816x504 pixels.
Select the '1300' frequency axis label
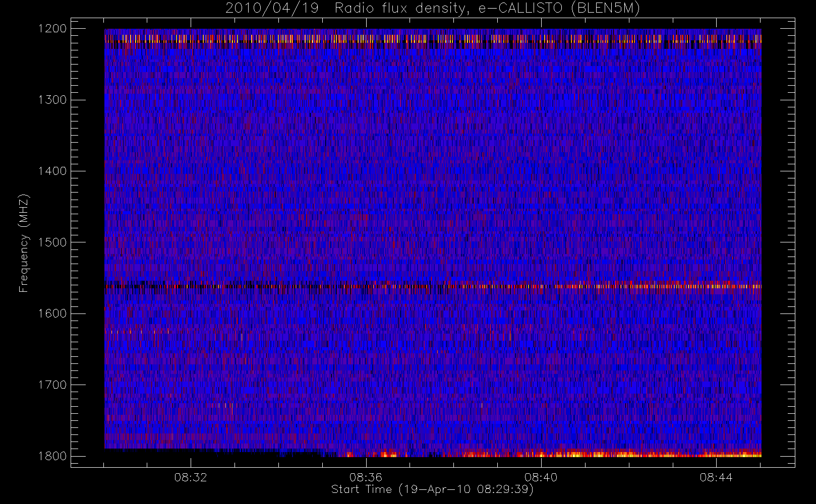click(x=52, y=100)
